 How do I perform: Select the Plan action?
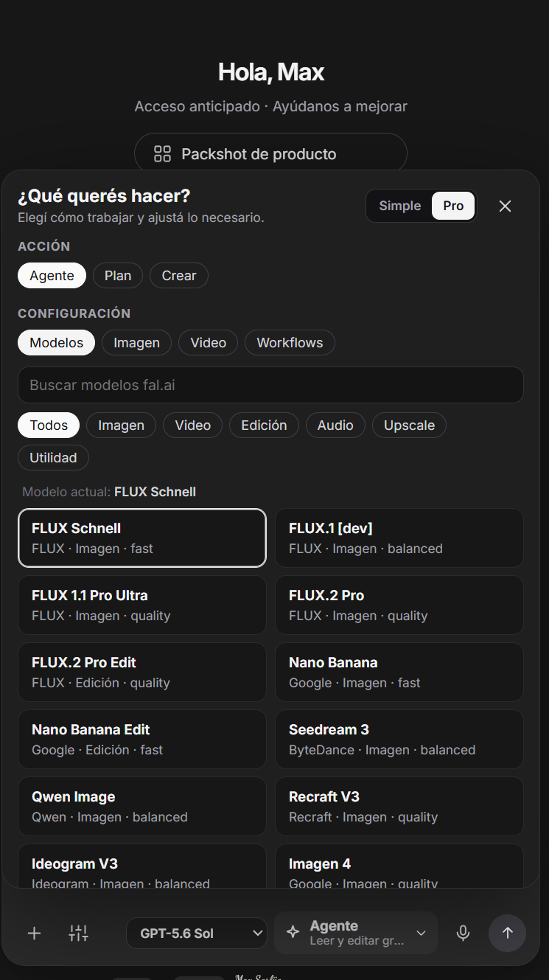click(x=118, y=276)
